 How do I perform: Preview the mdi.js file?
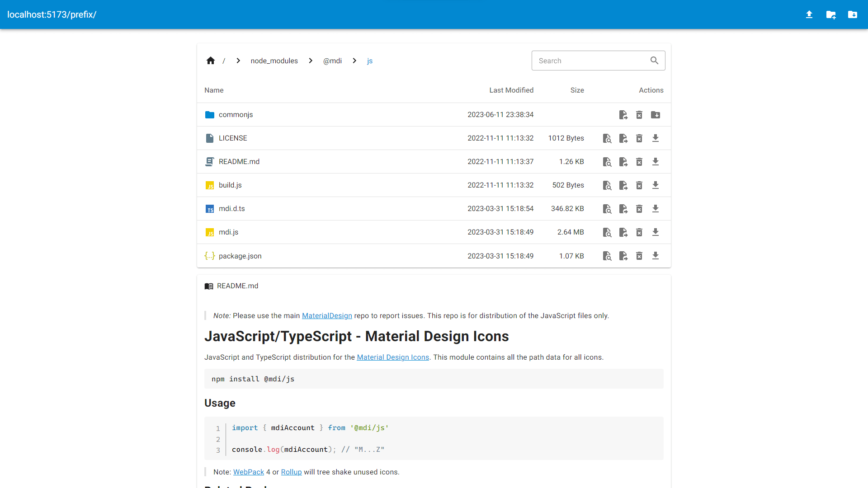[607, 232]
